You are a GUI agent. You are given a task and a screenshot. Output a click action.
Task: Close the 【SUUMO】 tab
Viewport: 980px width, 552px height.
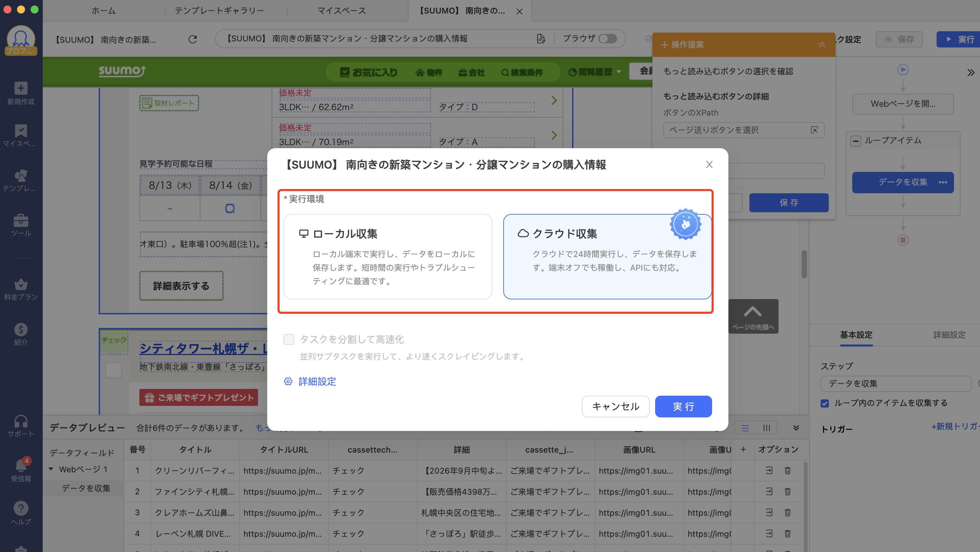[519, 12]
